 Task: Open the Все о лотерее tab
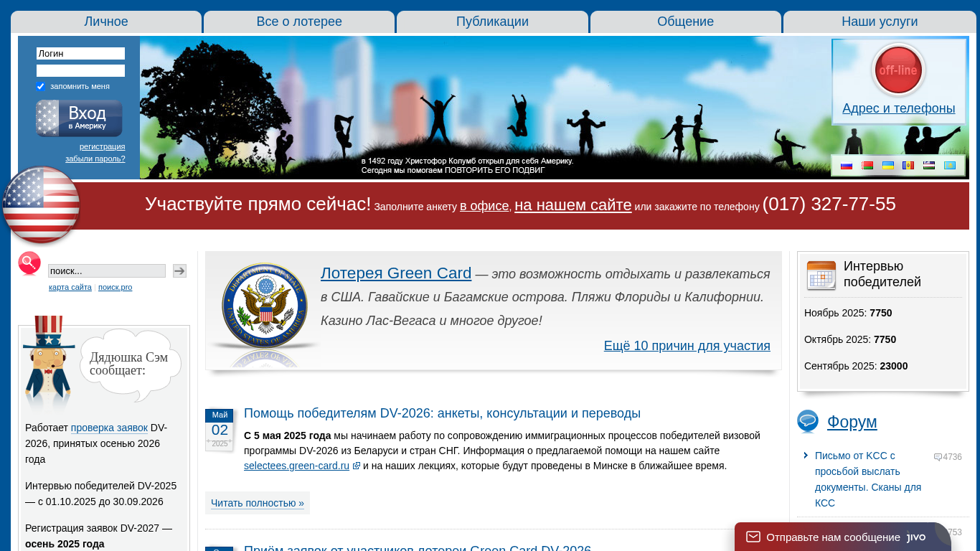coord(299,22)
